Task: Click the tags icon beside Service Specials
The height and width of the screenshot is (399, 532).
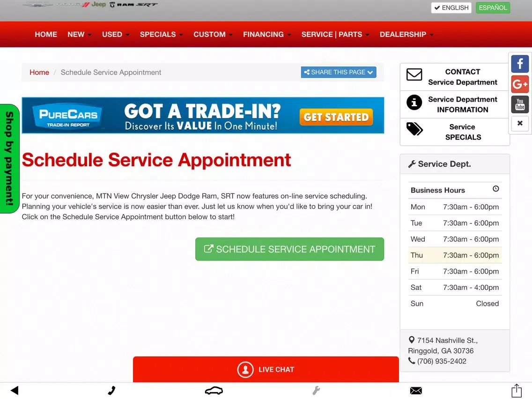Action: pyautogui.click(x=414, y=129)
